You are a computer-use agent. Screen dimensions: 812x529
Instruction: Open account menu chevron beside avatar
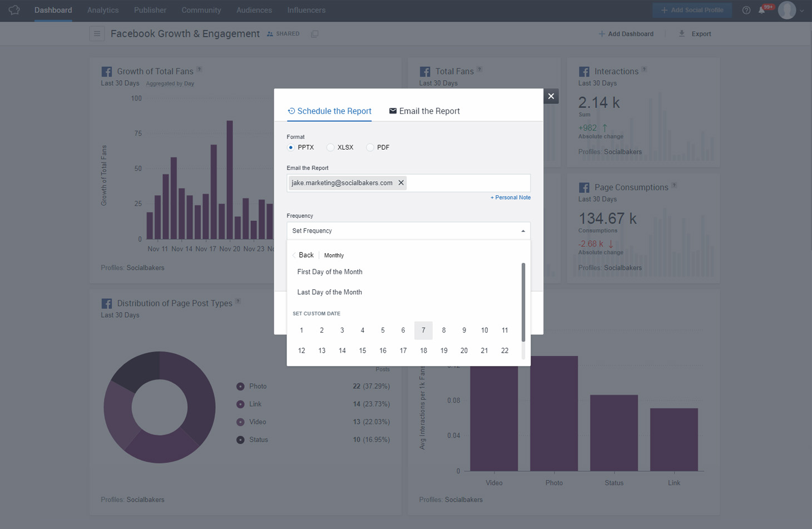tap(802, 11)
